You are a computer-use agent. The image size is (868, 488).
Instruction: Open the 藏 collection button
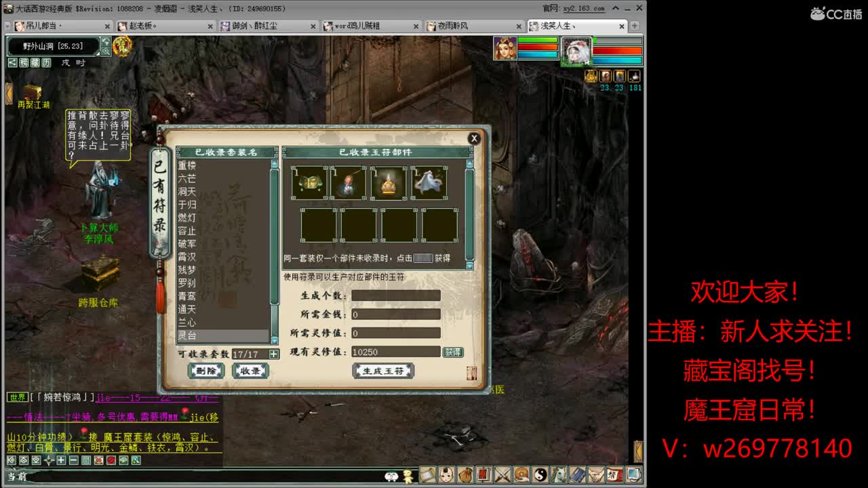[35, 62]
